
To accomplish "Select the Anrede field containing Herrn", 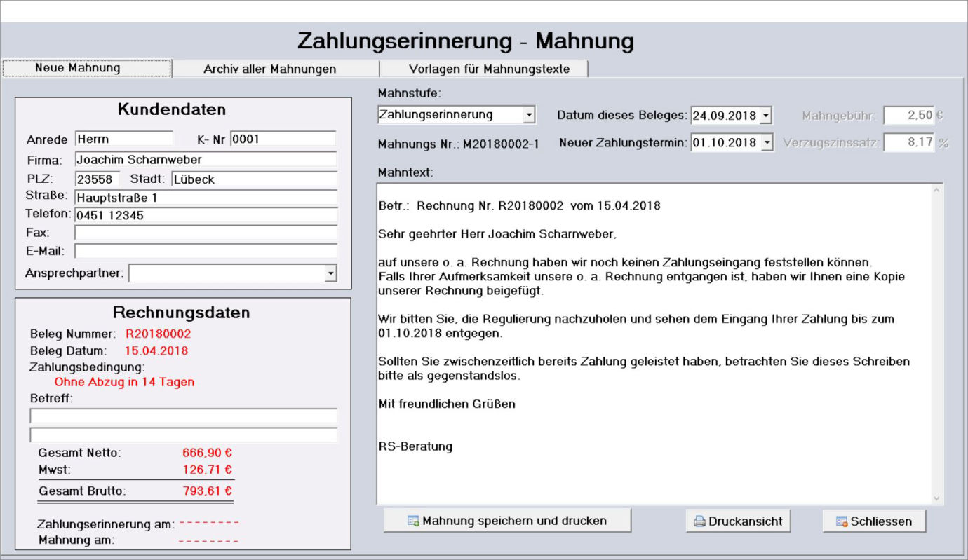I will pos(123,139).
